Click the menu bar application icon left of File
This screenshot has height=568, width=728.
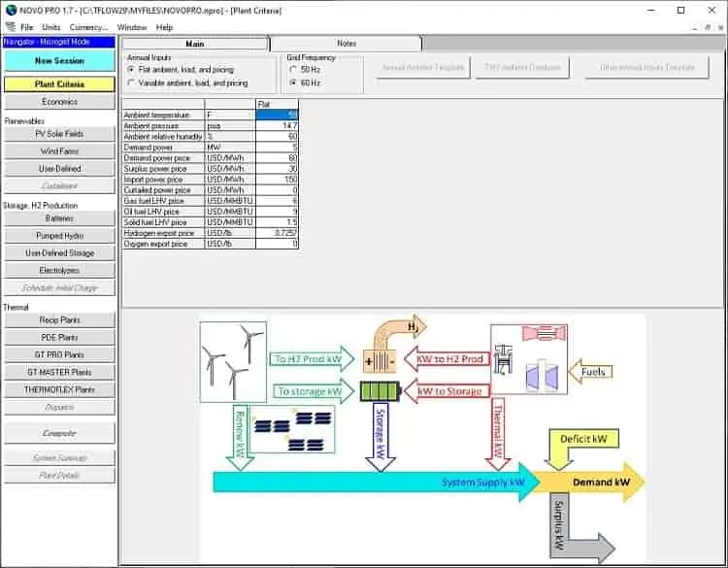(x=11, y=27)
